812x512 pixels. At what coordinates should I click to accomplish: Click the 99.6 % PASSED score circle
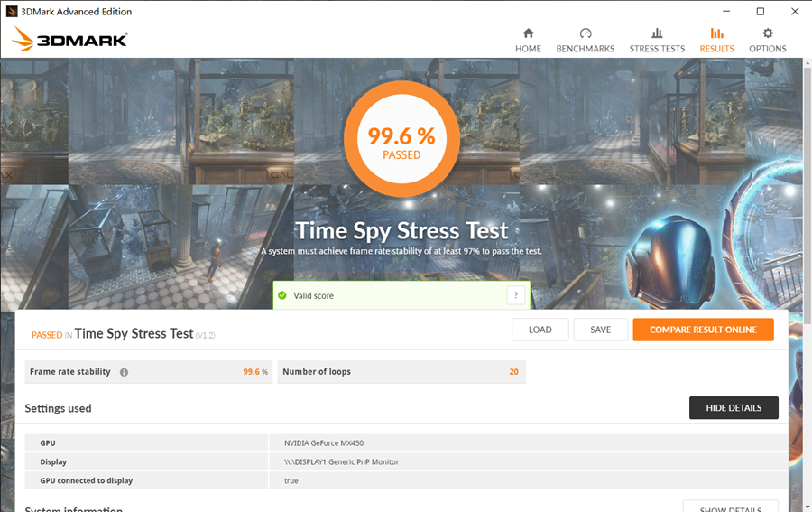[401, 139]
